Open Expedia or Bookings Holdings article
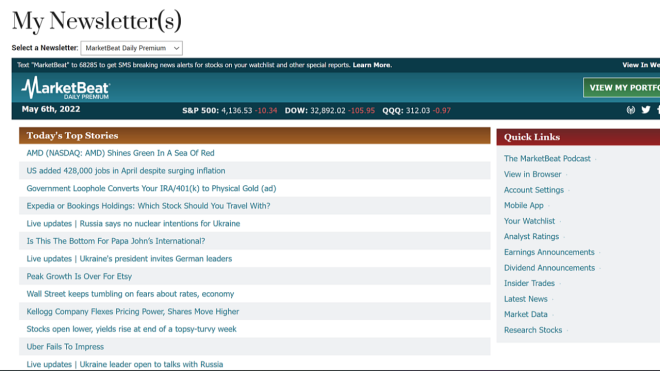The image size is (660, 371). click(148, 206)
